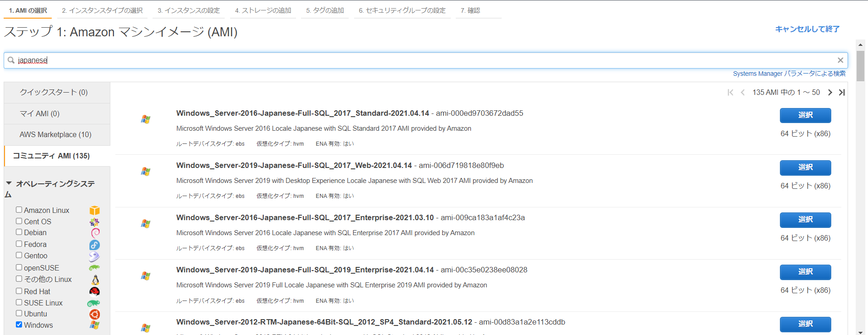Click Windows_Server-2019-Japanese-Full-SQL_2017_Web title
The width and height of the screenshot is (868, 335).
coord(294,165)
